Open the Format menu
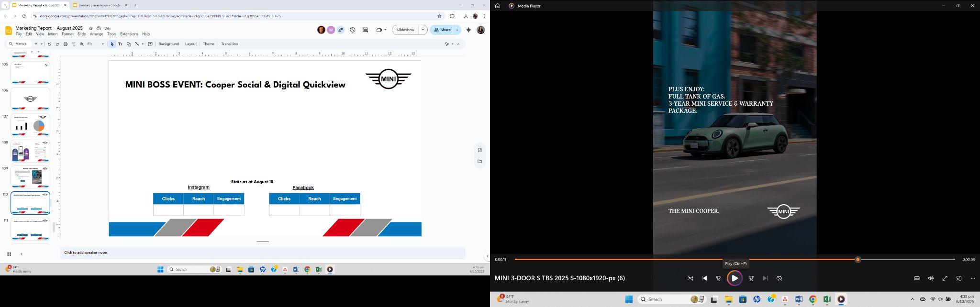Image resolution: width=980 pixels, height=307 pixels. 67,34
